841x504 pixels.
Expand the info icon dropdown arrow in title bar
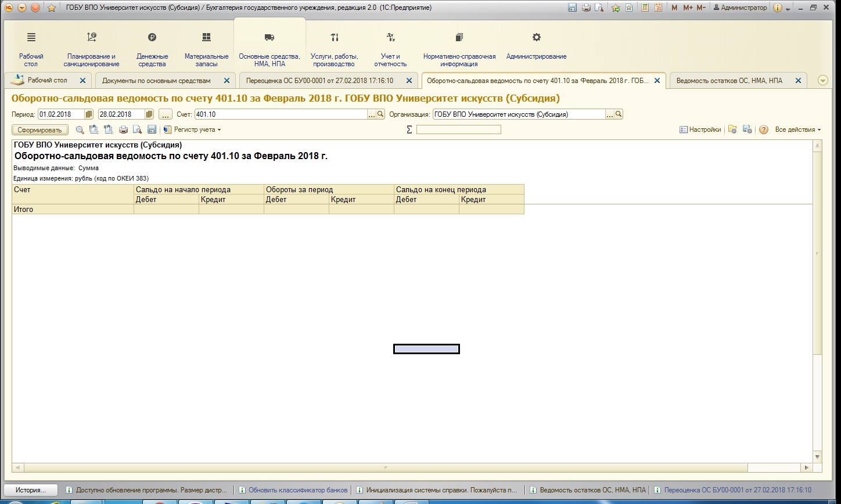[788, 8]
